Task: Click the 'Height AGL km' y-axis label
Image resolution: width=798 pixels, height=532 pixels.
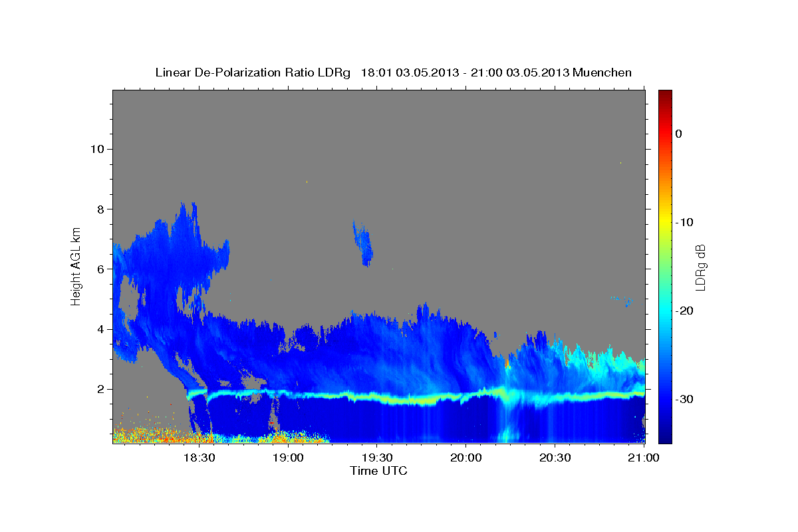Action: [76, 266]
